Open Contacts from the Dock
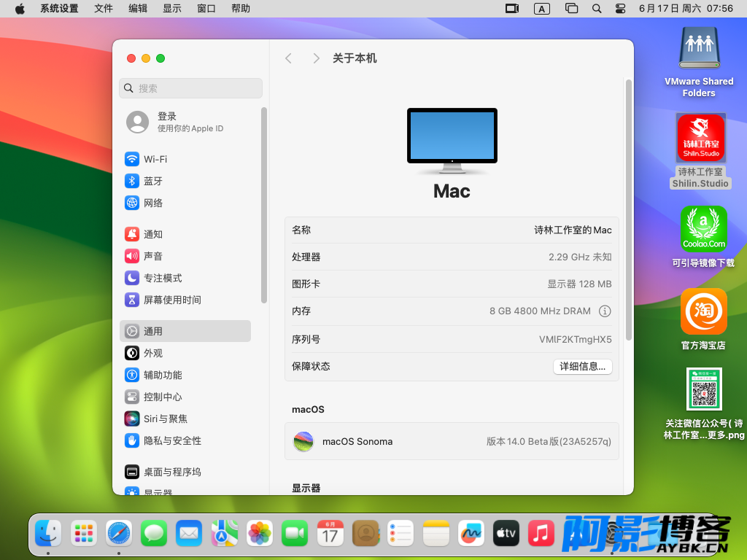This screenshot has width=747, height=560. coord(365,533)
